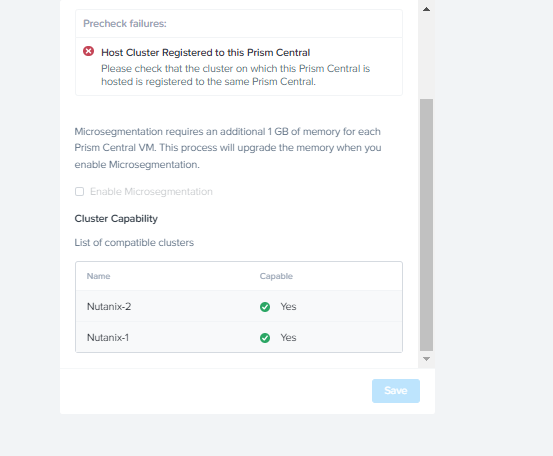Select the Nutanix-1 cluster row
This screenshot has height=456, width=553.
click(x=239, y=337)
